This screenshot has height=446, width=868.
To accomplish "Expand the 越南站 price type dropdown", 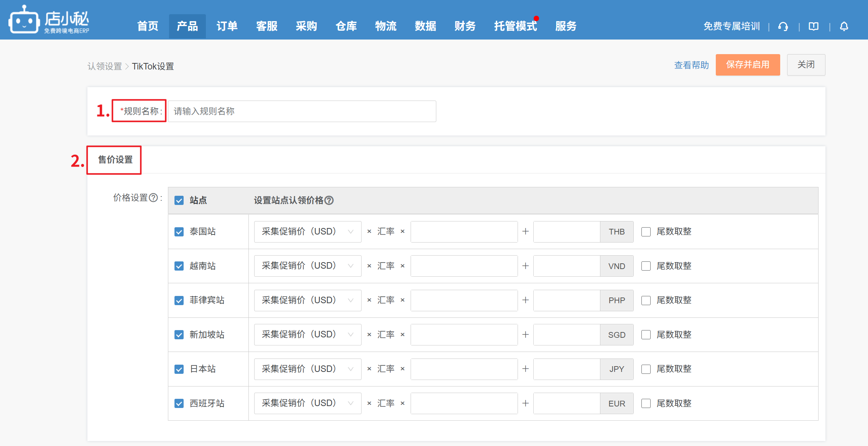I will click(307, 266).
